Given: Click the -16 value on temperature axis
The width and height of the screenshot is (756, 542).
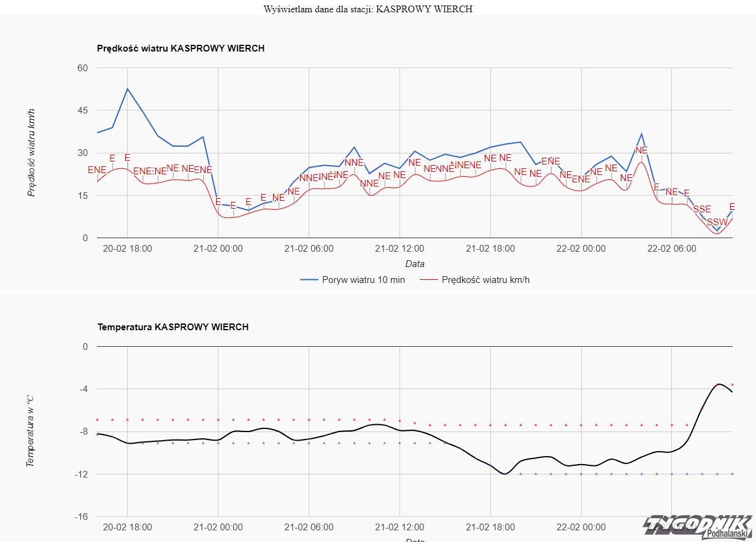Looking at the screenshot, I should [81, 517].
